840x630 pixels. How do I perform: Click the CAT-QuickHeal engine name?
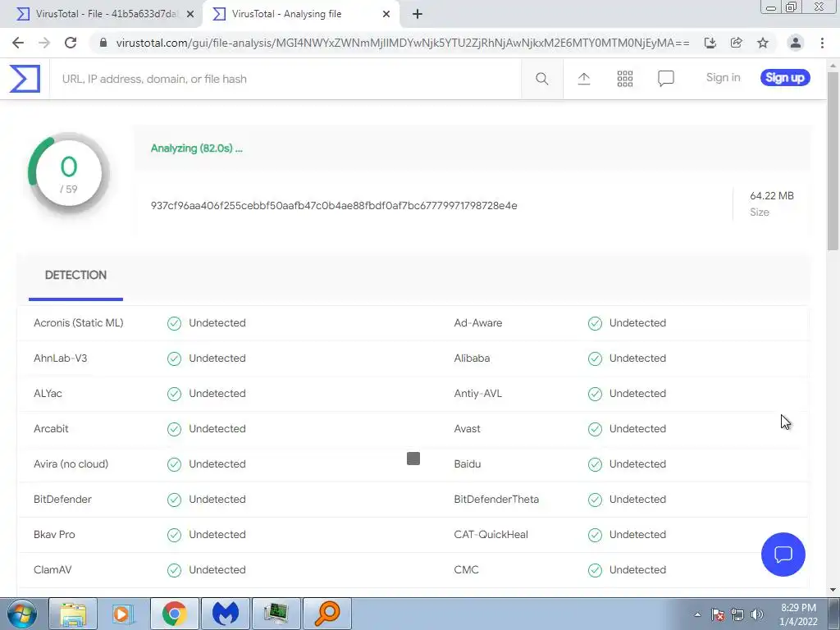point(491,535)
